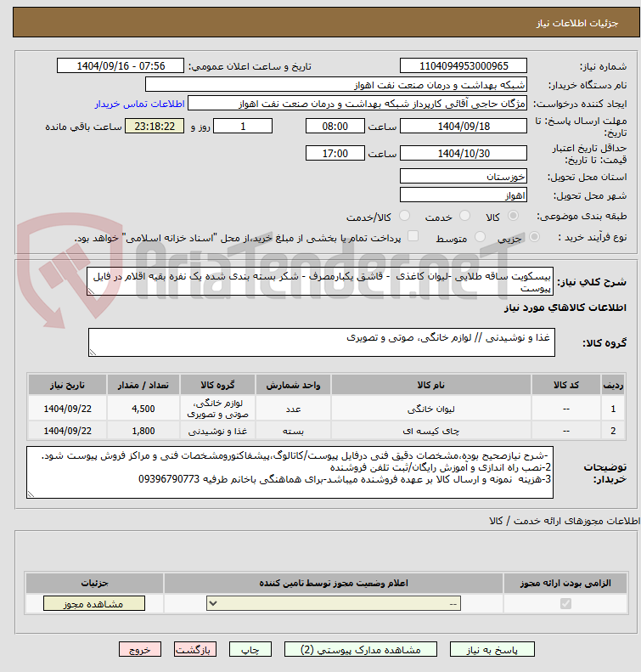Click the need number field 1104094953000965
Screen dimensions: 641x672
point(464,66)
